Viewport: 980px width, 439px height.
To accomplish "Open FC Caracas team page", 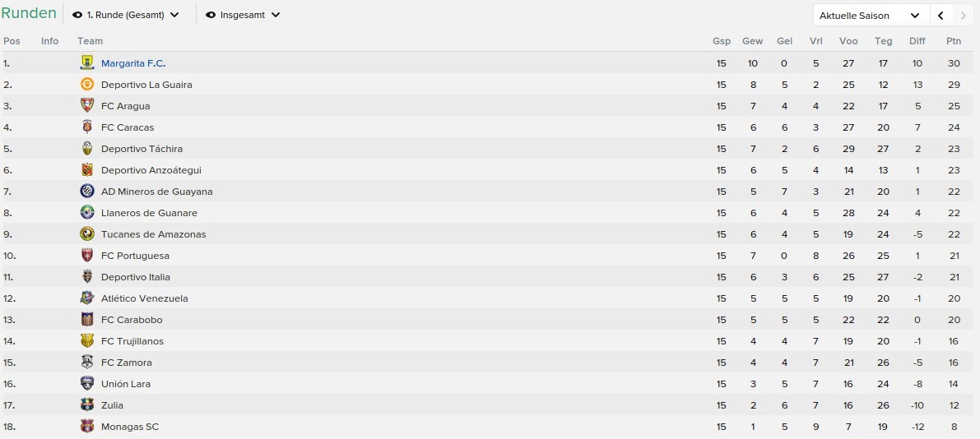I will point(128,127).
